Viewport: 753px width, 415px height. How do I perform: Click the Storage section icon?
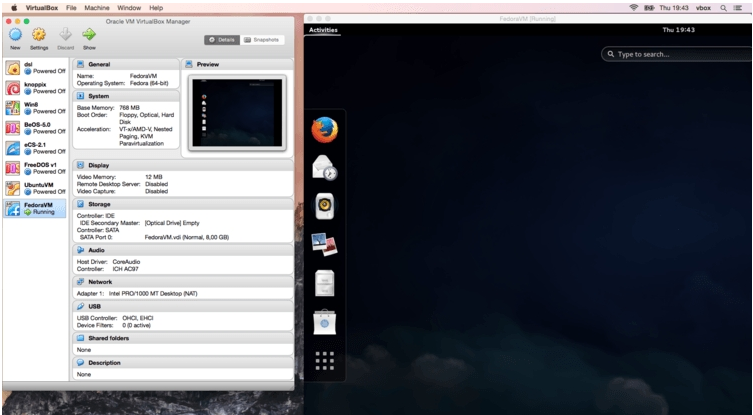80,204
